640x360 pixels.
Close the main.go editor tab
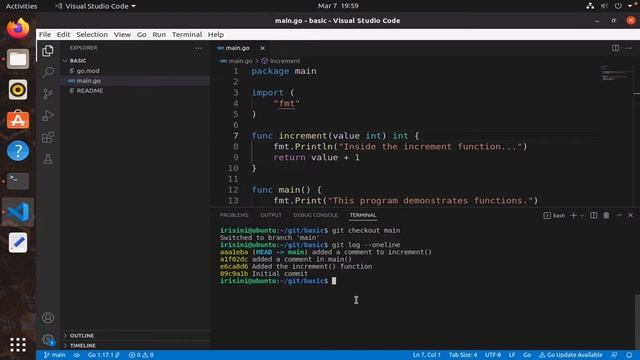tap(262, 48)
